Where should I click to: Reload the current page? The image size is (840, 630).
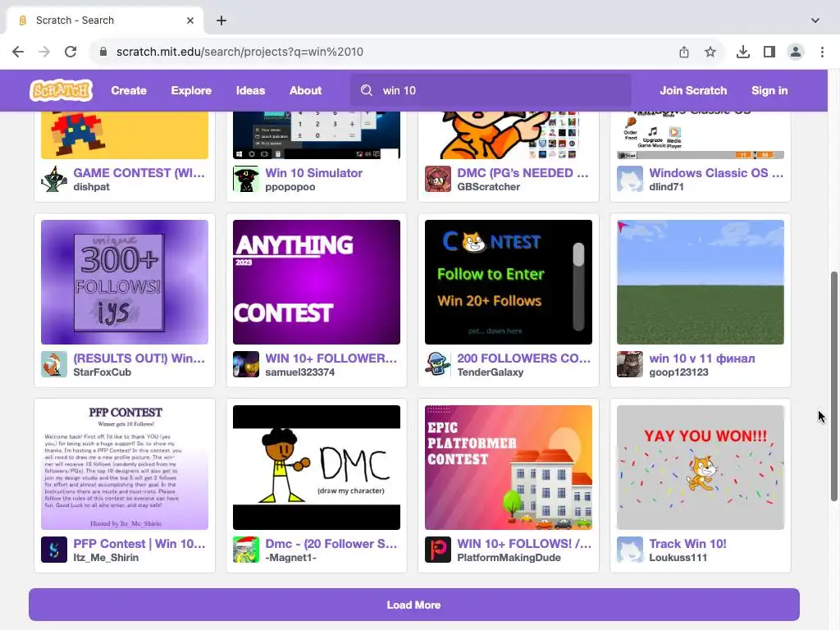71,52
